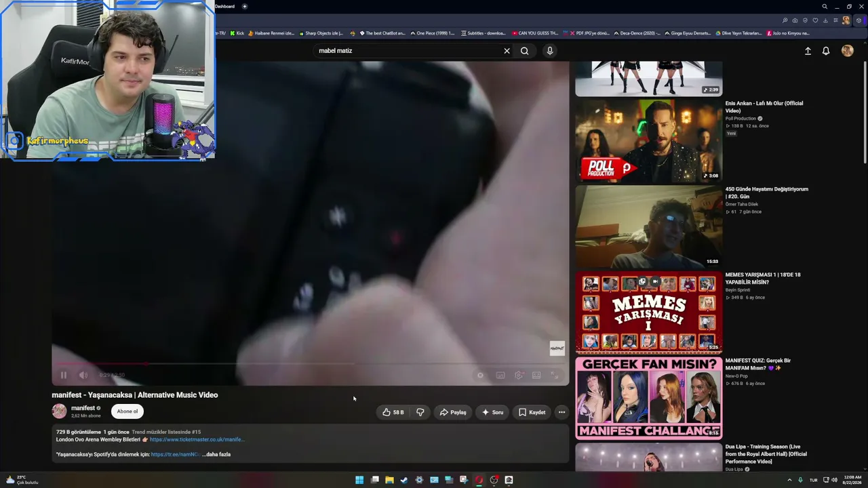Open the Sharp Objects bookmark
Image resolution: width=868 pixels, height=488 pixels.
pos(321,33)
